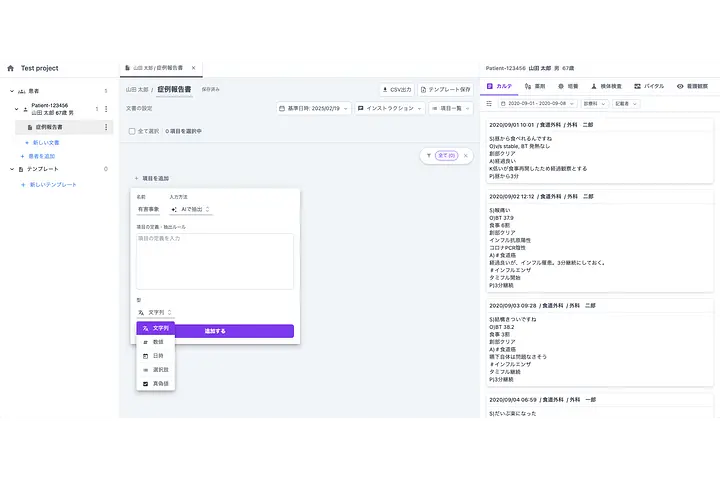Switch to the バイタル tab

[649, 87]
